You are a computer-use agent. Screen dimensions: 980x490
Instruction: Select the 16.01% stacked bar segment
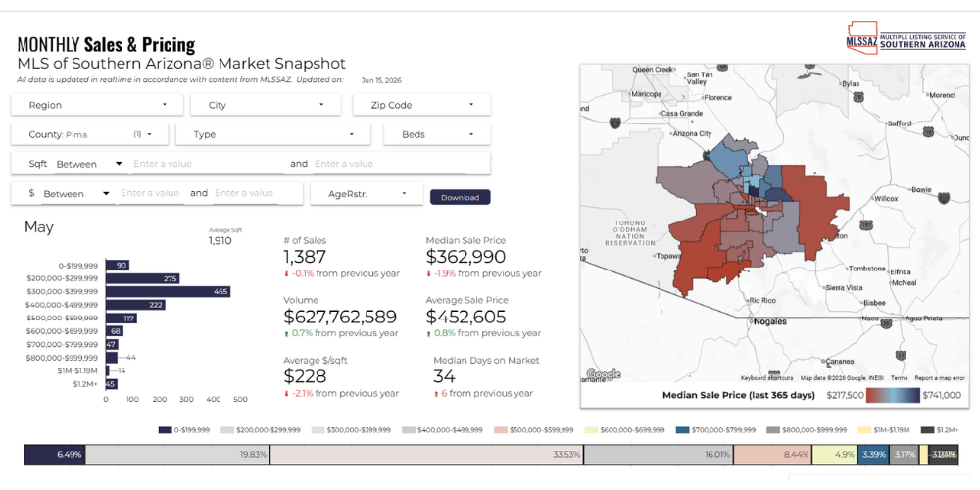click(659, 455)
